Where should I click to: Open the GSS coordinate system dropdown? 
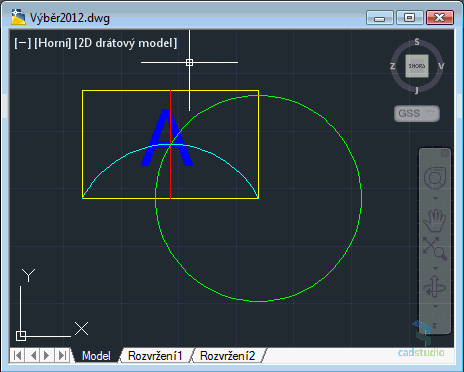click(417, 113)
